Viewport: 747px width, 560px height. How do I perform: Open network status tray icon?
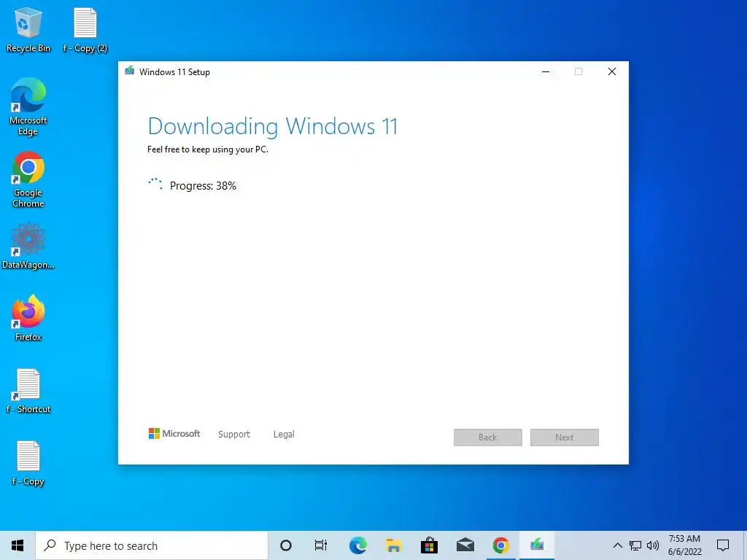pyautogui.click(x=635, y=545)
